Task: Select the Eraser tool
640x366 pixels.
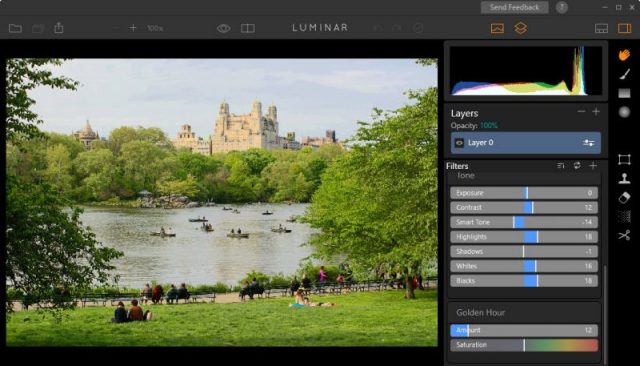Action: [x=624, y=197]
